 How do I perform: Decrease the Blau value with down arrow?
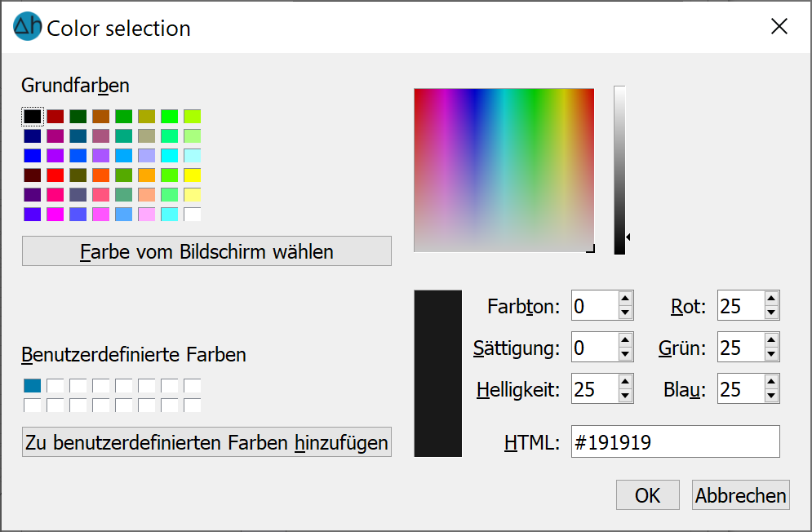tap(772, 395)
